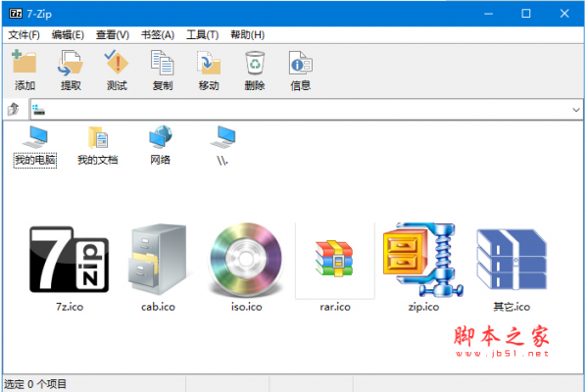Click the 移动 (Move) toolbar icon

(209, 63)
